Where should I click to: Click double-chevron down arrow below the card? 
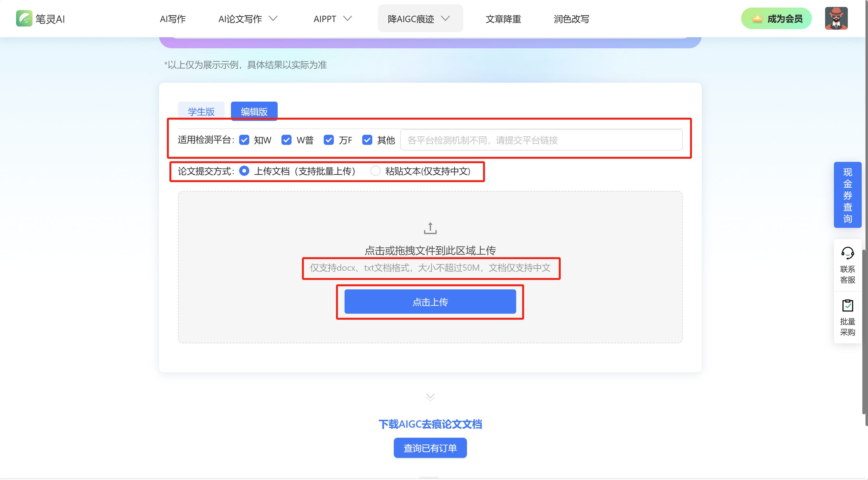[x=430, y=397]
